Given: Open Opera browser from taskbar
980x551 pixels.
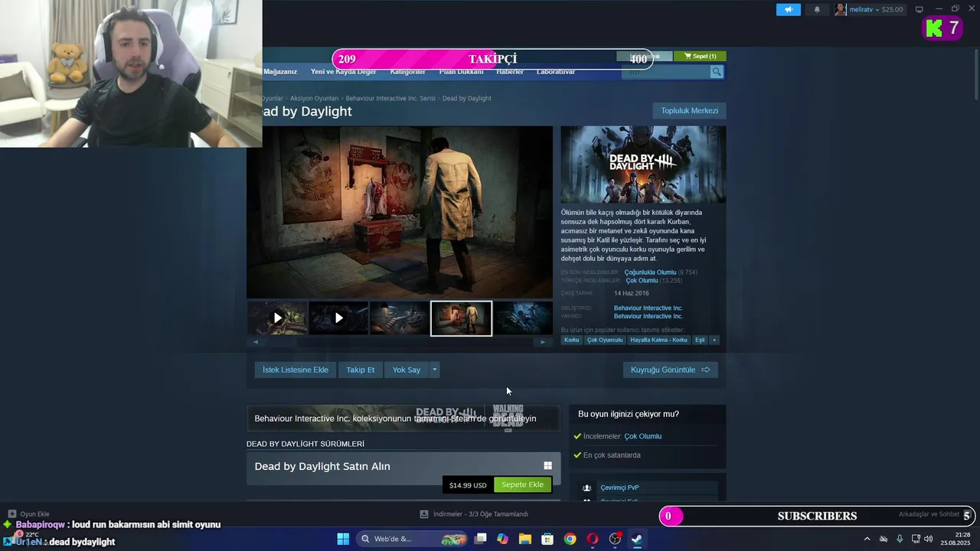Looking at the screenshot, I should [x=592, y=539].
